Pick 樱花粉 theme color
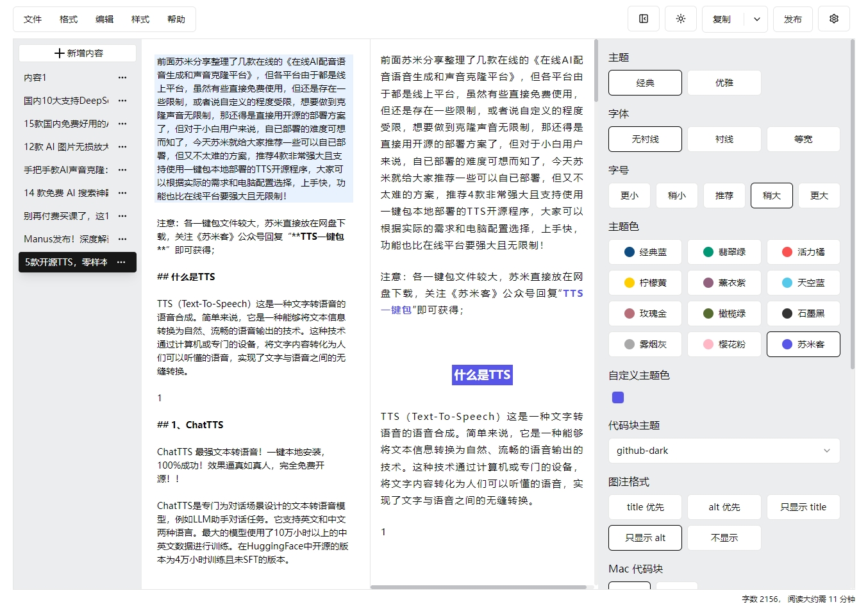Screen dimensions: 868x609 coord(724,344)
